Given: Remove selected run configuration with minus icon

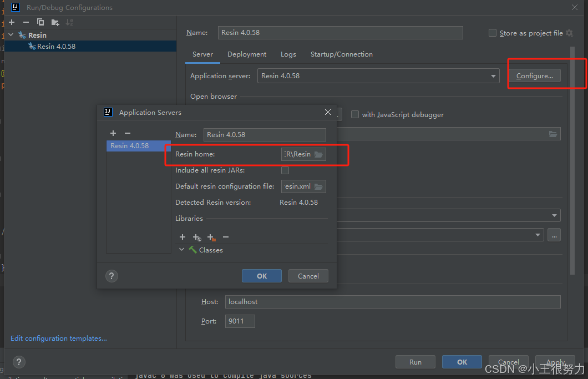Looking at the screenshot, I should [x=26, y=23].
